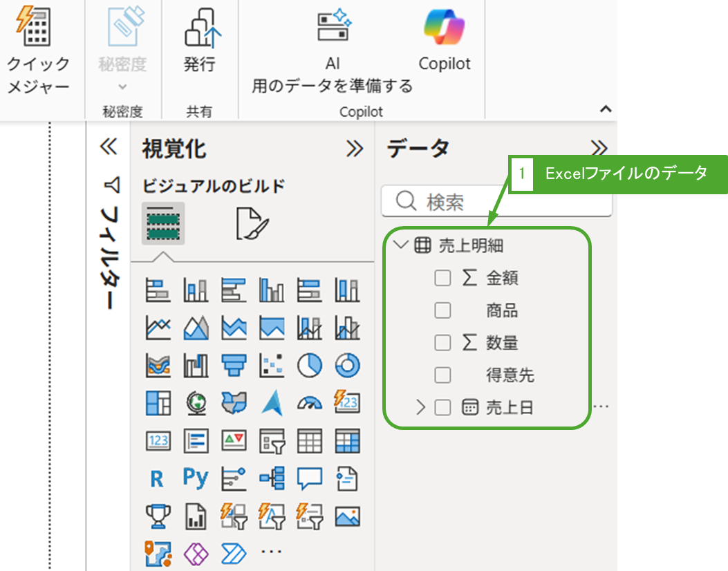
Task: Insert a funnel chart visual
Action: 234,366
